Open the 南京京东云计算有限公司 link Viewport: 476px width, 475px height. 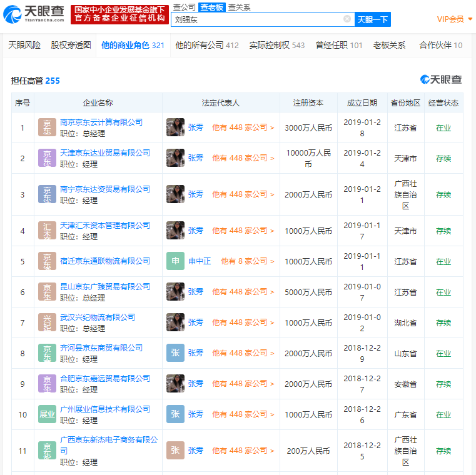101,122
